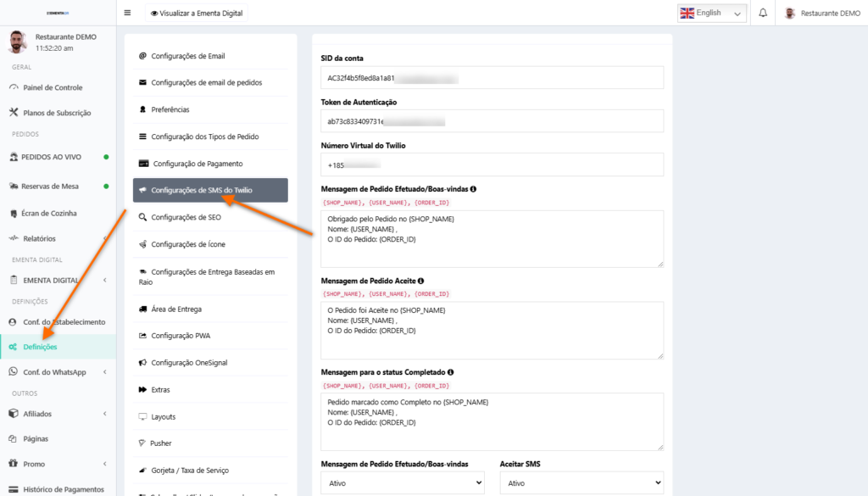Expand the EMENTA DIGITAL sidebar submenu
This screenshot has width=868, height=496.
[x=104, y=281]
